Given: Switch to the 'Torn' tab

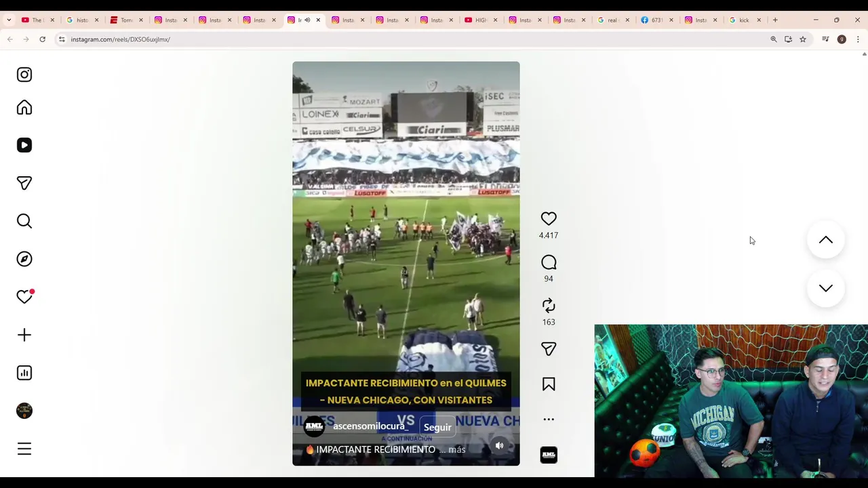Looking at the screenshot, I should 125,20.
